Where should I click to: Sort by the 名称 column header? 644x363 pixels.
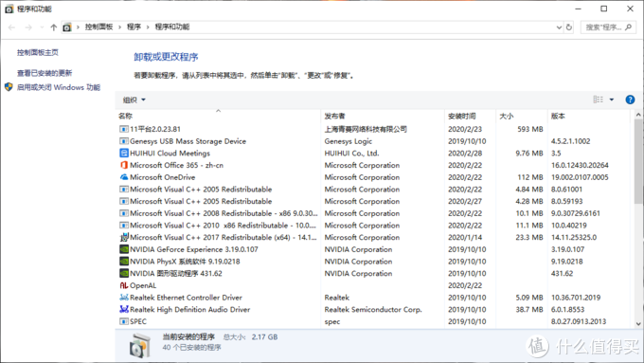click(218, 116)
